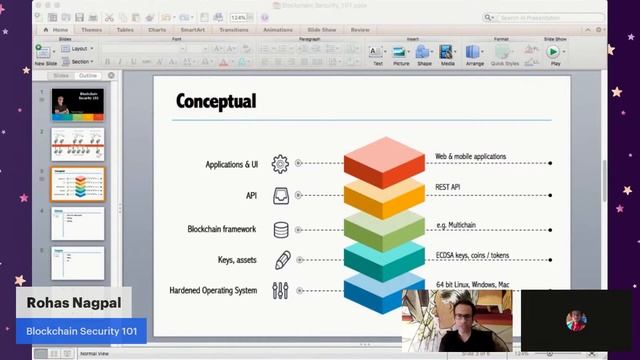This screenshot has width=640, height=360.
Task: Click the Conceptual slide title
Action: point(216,101)
